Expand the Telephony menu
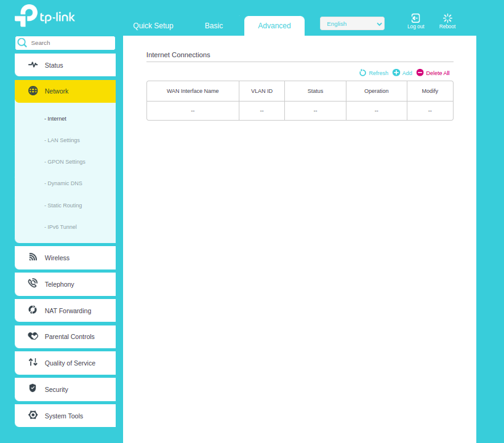Image resolution: width=504 pixels, height=443 pixels. [x=65, y=284]
